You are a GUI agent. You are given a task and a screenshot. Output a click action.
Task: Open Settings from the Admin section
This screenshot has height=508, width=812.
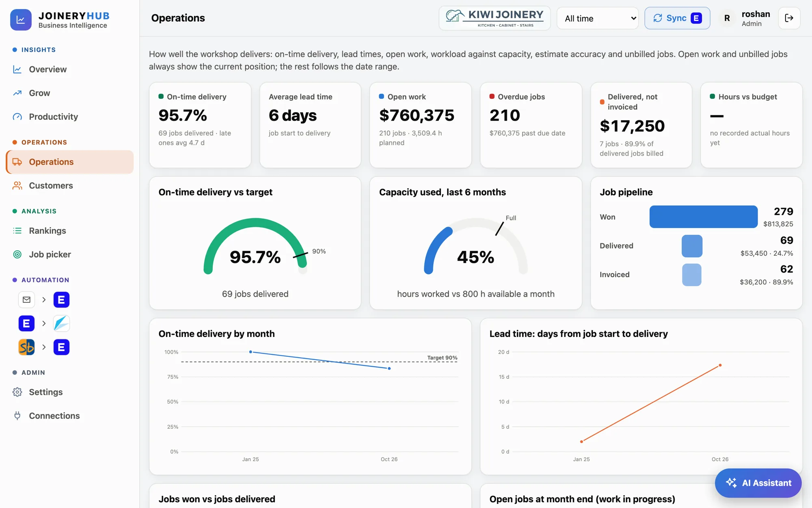[x=70, y=392]
